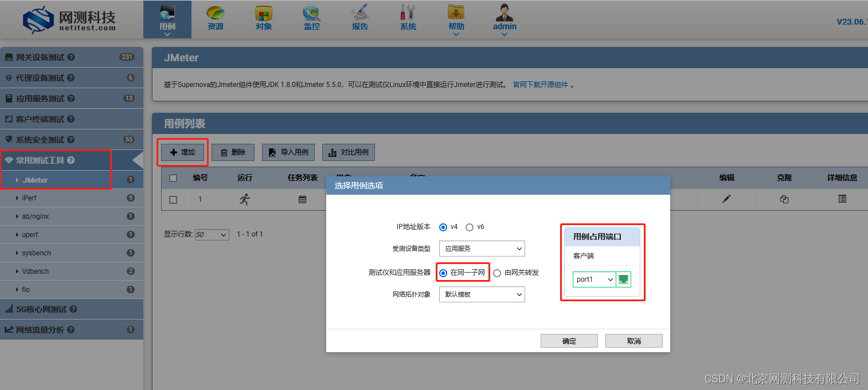868x390 pixels.
Task: Expand the 应用服务测试 section
Action: click(72, 99)
